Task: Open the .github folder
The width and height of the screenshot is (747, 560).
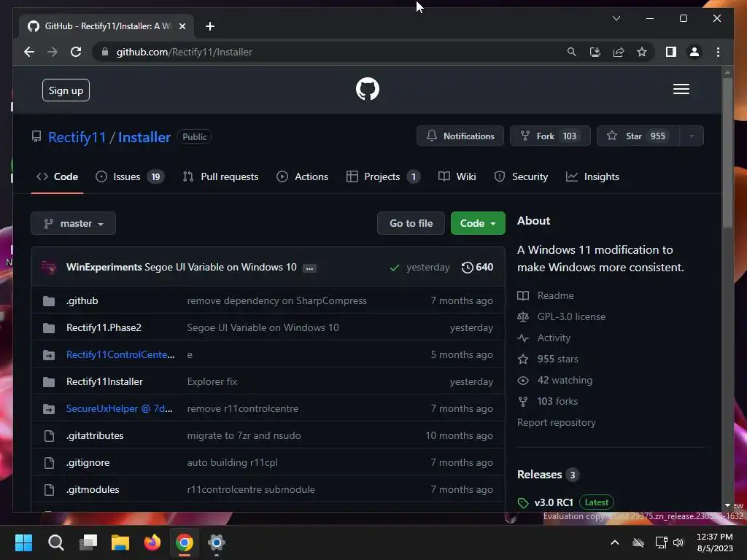Action: pyautogui.click(x=82, y=301)
